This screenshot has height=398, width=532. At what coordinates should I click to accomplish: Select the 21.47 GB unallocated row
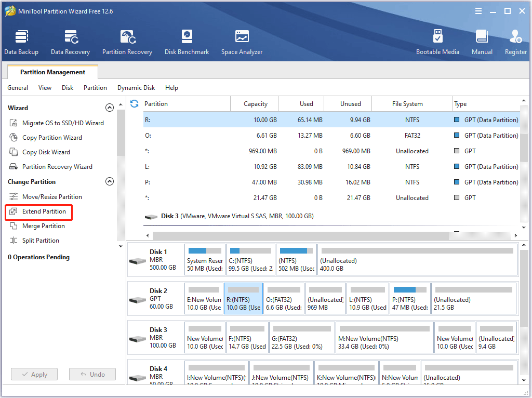tap(331, 198)
